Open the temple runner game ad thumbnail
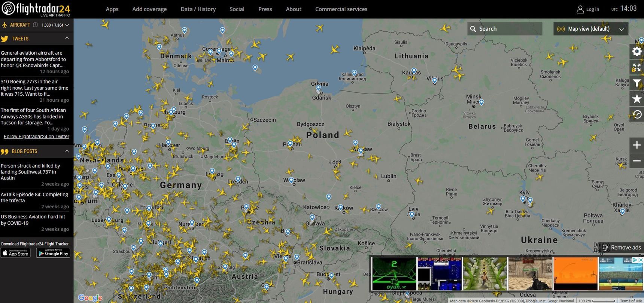 (485, 273)
